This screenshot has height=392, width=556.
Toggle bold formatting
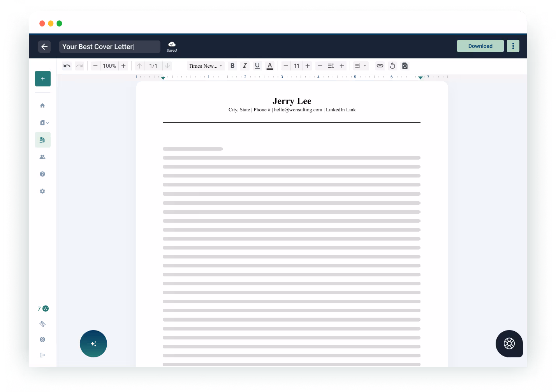click(x=232, y=66)
